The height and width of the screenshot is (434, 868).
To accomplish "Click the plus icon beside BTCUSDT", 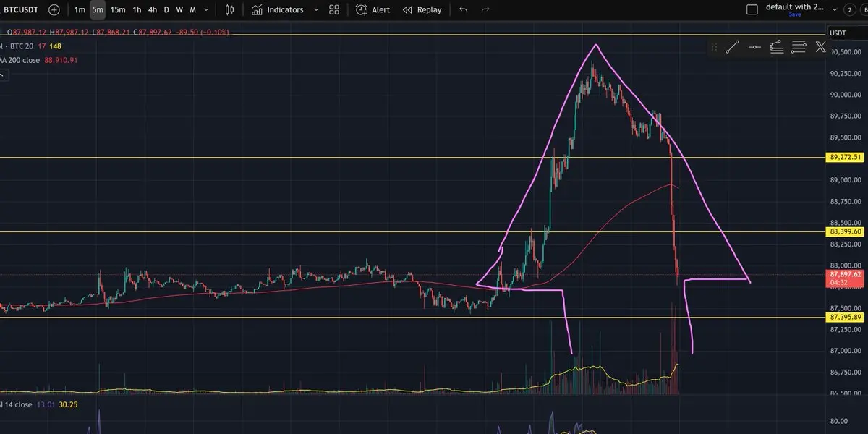I will pos(54,10).
